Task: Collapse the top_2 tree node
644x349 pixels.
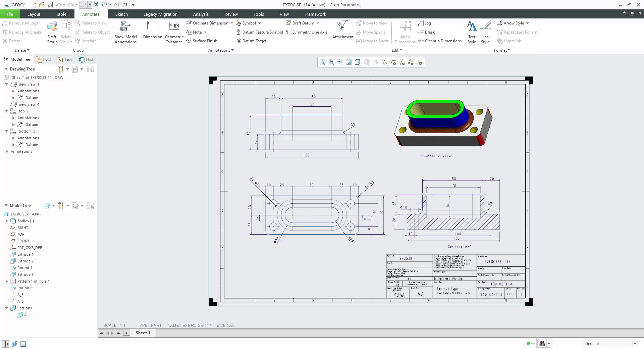Action: [7, 111]
